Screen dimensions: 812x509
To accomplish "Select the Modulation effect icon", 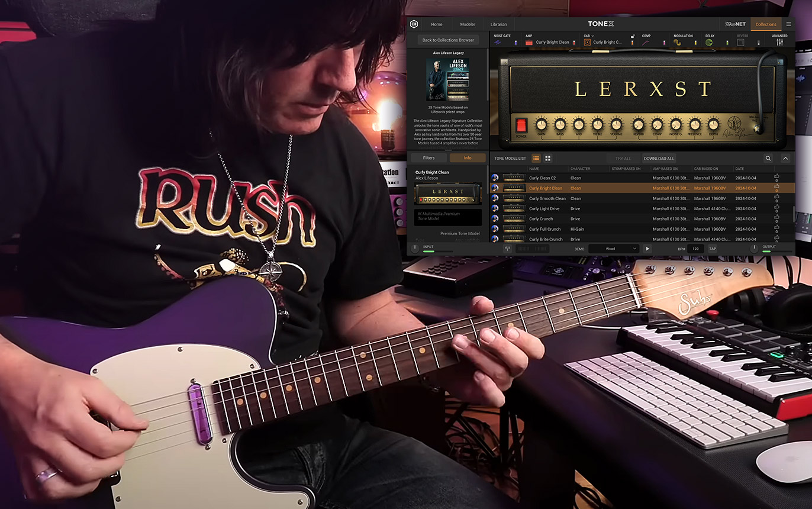I will tap(678, 43).
